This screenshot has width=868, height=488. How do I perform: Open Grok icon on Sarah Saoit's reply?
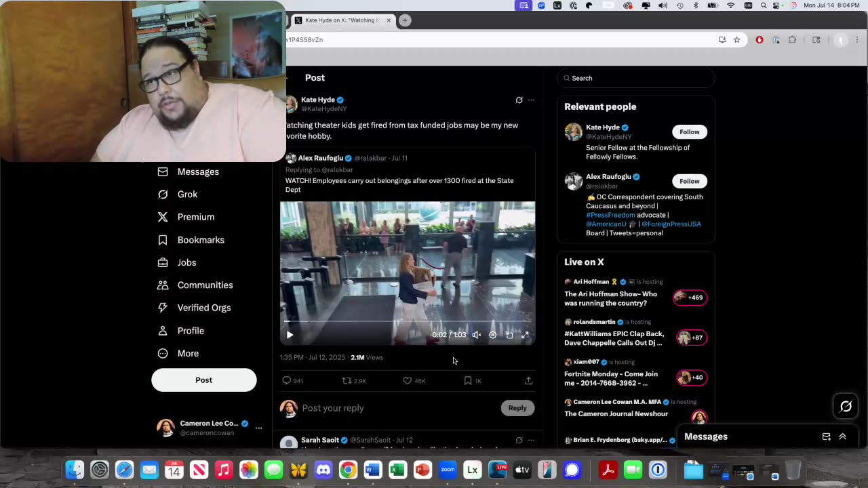coord(519,441)
